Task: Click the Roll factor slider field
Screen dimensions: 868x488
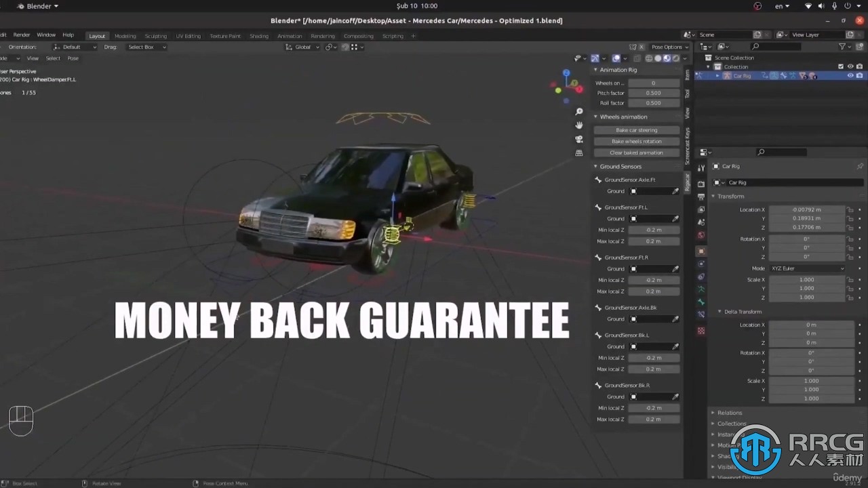Action: 654,103
